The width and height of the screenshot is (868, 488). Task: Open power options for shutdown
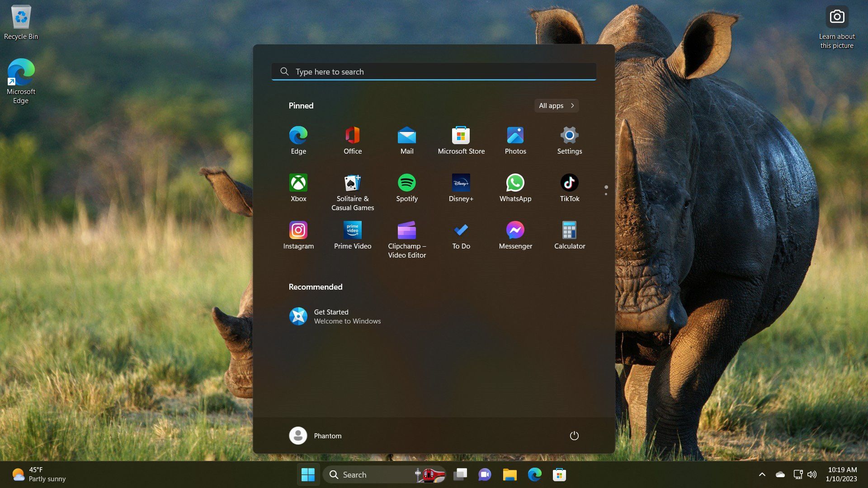(x=574, y=436)
